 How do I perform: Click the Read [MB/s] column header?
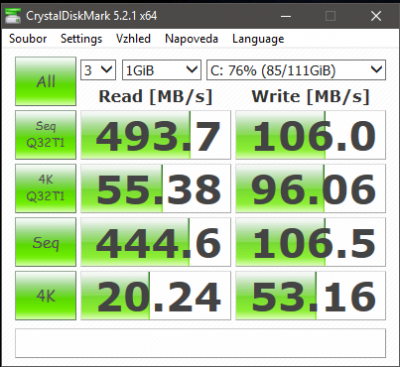156,97
